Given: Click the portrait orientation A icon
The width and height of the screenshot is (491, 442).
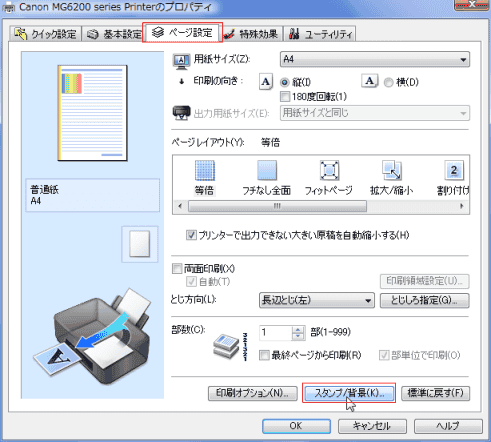Looking at the screenshot, I should point(266,82).
